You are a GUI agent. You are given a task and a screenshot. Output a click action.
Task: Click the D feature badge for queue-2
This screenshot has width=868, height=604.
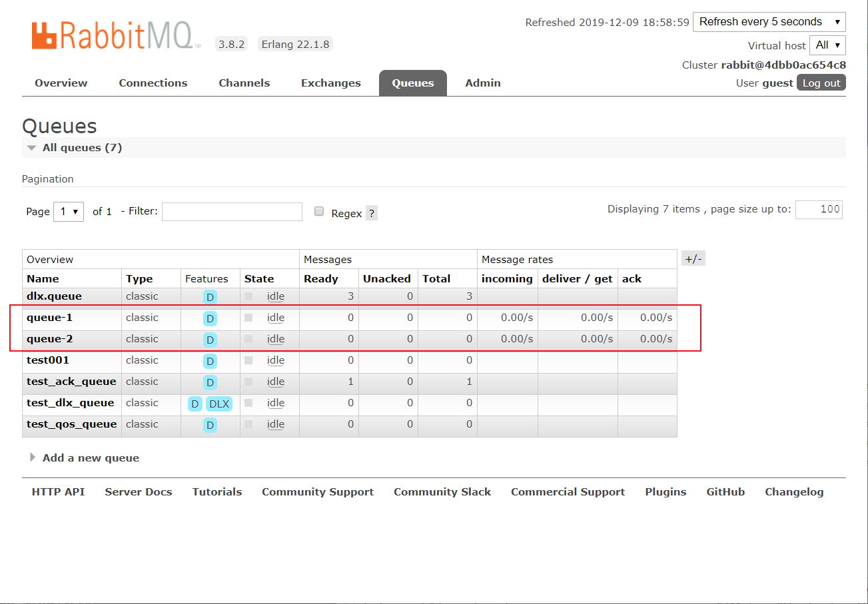(x=210, y=340)
